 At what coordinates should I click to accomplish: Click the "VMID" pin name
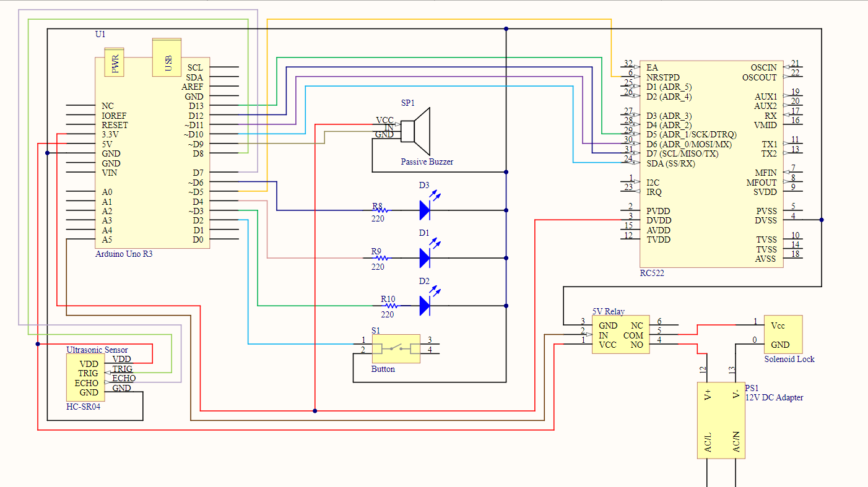click(x=765, y=125)
